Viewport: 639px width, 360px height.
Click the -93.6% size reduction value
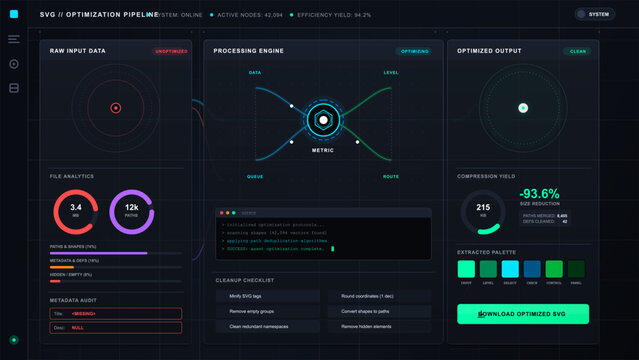click(539, 193)
